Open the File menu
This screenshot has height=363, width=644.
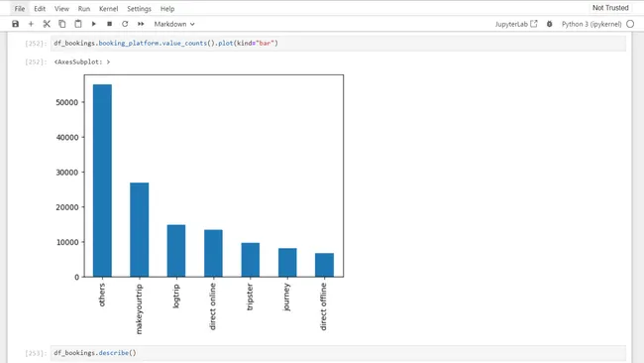[19, 9]
